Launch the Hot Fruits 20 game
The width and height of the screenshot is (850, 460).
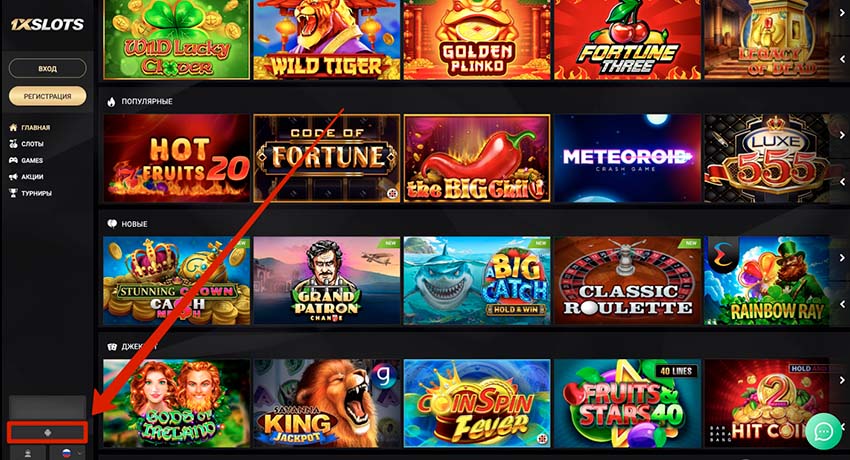click(x=177, y=158)
